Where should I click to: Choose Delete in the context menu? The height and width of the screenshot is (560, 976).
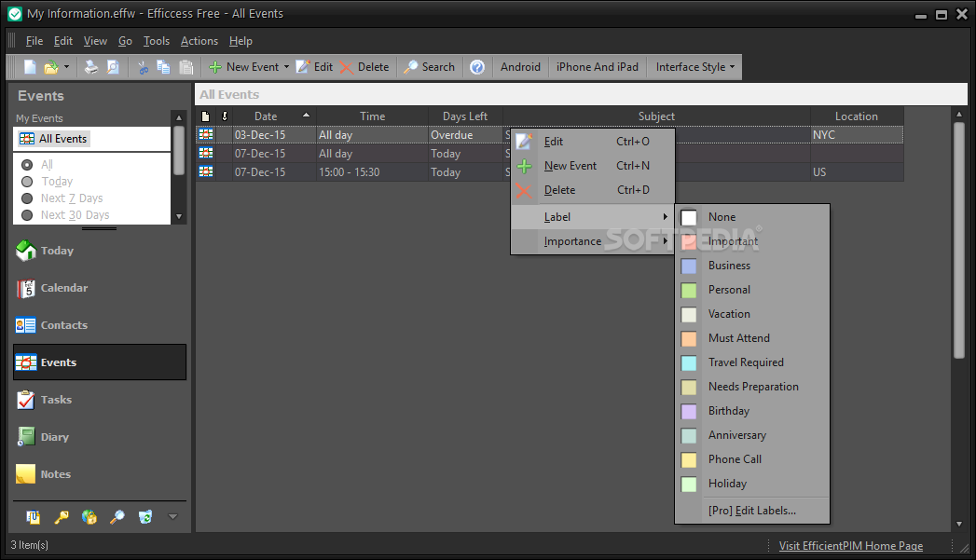tap(593, 190)
